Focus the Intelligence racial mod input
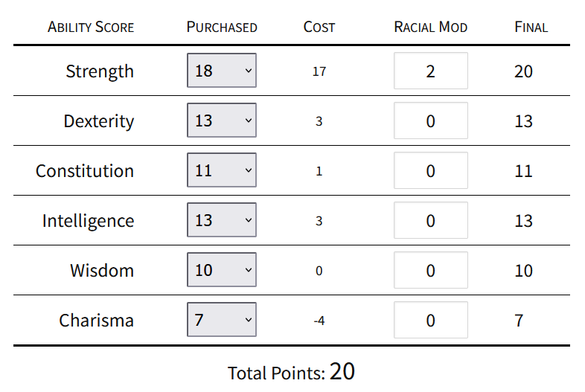The image size is (585, 392). 430,221
